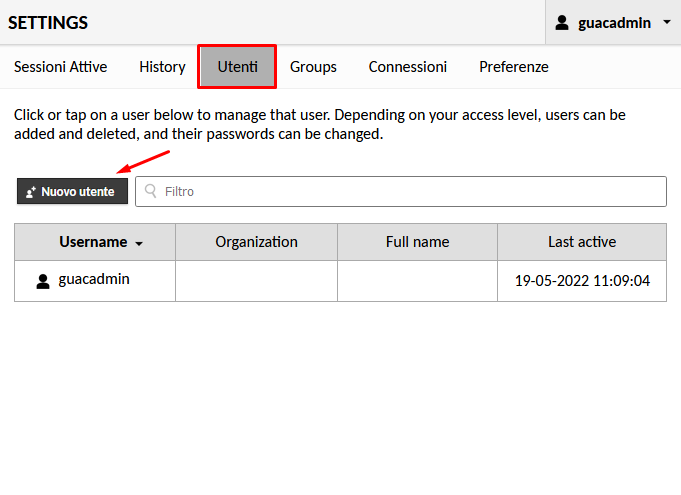Click the Nuovo utente button

click(x=73, y=191)
